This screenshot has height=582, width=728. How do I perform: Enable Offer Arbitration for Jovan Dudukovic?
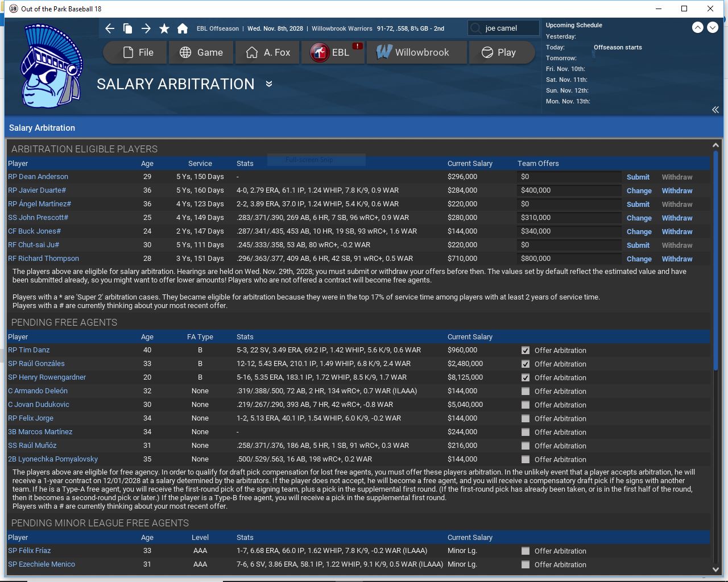tap(526, 405)
